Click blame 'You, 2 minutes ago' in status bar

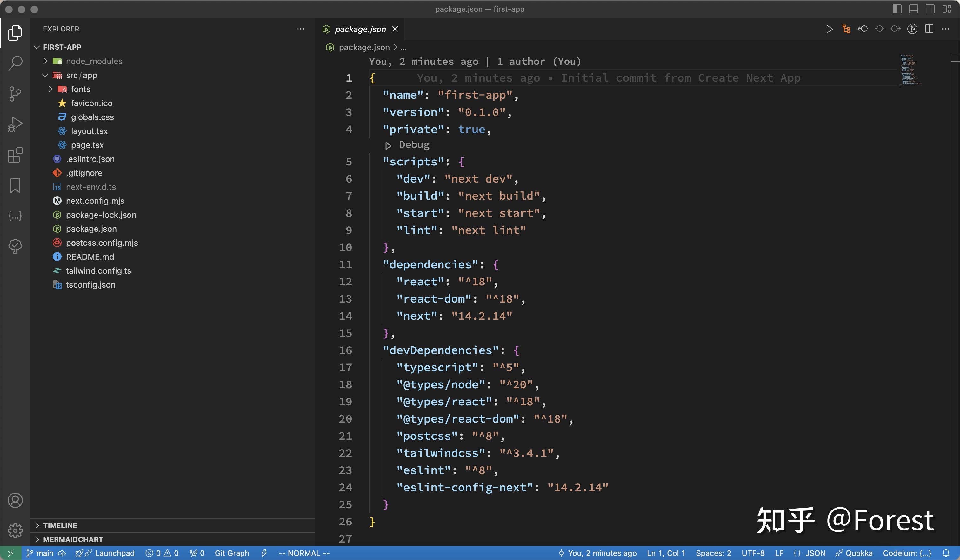597,553
